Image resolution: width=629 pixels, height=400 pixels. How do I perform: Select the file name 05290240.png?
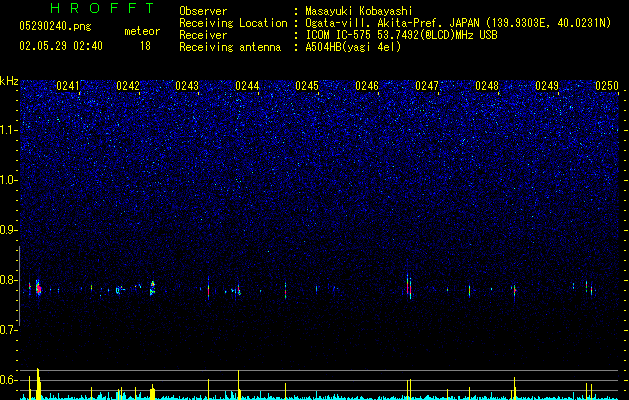tap(55, 26)
